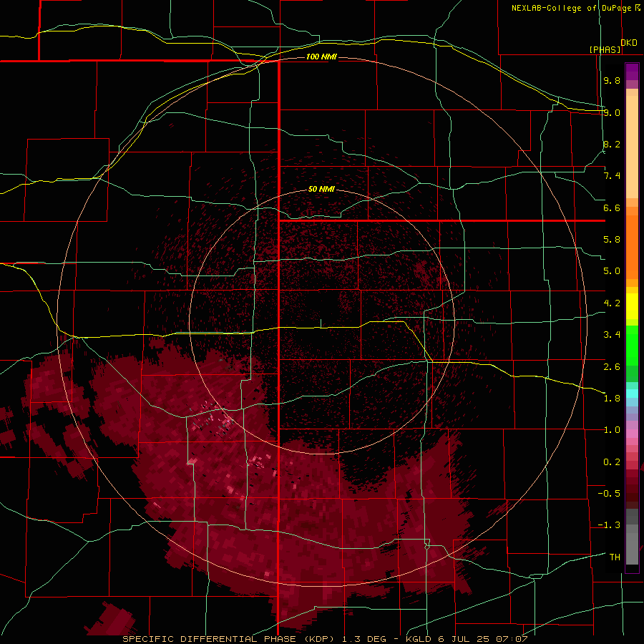Click the 9.8 value on the scale

point(612,80)
